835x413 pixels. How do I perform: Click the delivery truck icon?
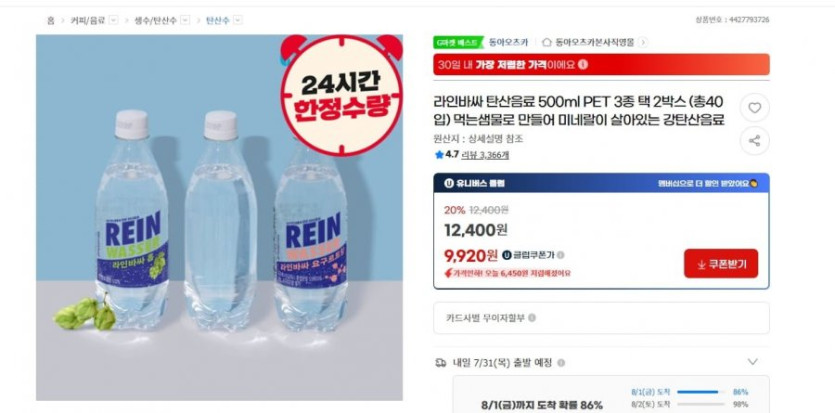pos(441,362)
